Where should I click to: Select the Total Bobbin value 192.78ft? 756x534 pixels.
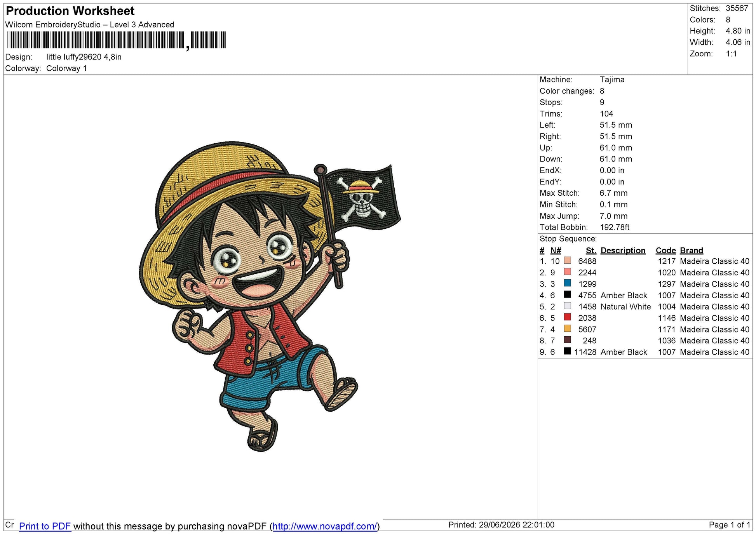pos(615,227)
